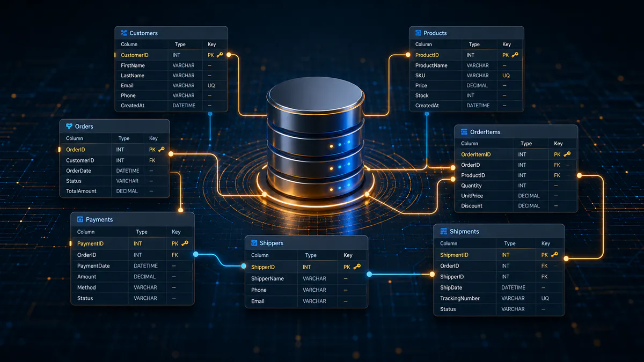Click the key icon in Orders OrderID row
The height and width of the screenshot is (362, 644).
[161, 150]
